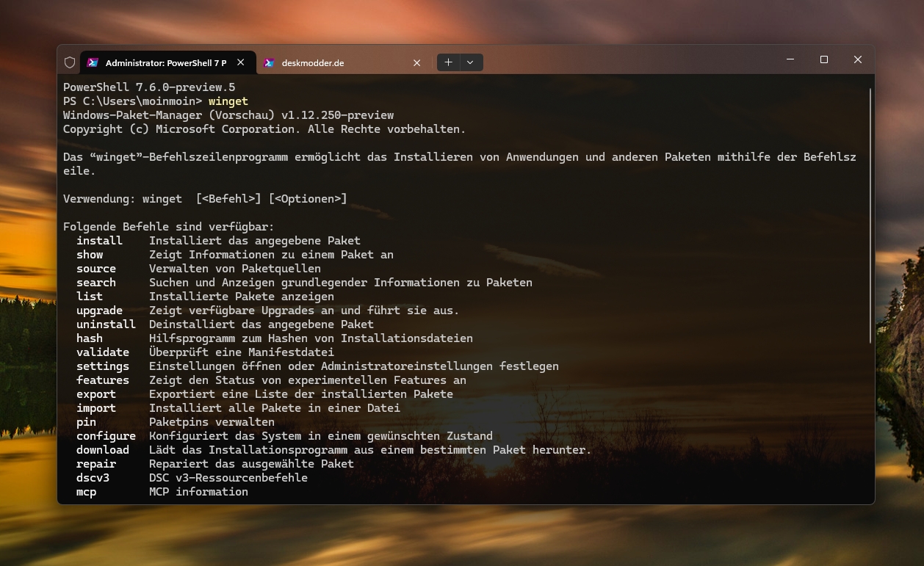
Task: Click the typed winget command at the prompt
Action: (x=228, y=101)
